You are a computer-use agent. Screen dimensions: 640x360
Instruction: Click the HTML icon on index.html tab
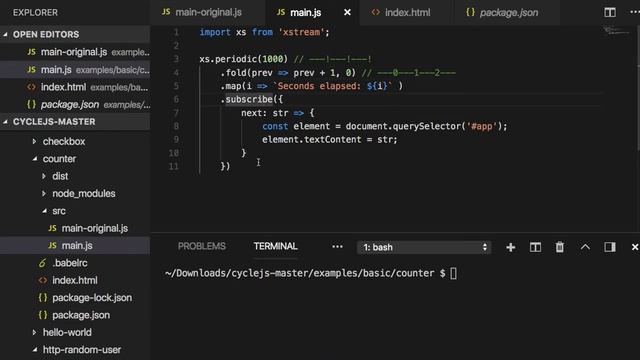(376, 12)
